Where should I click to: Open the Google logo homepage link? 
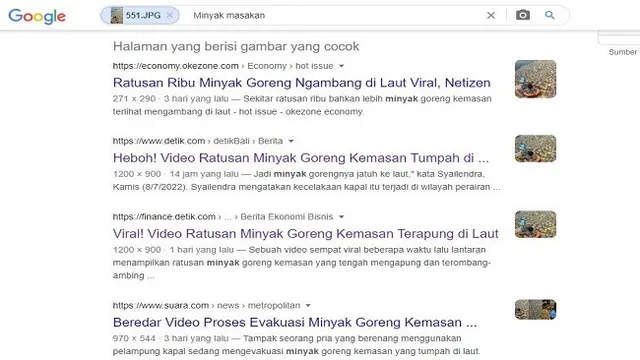(x=37, y=16)
